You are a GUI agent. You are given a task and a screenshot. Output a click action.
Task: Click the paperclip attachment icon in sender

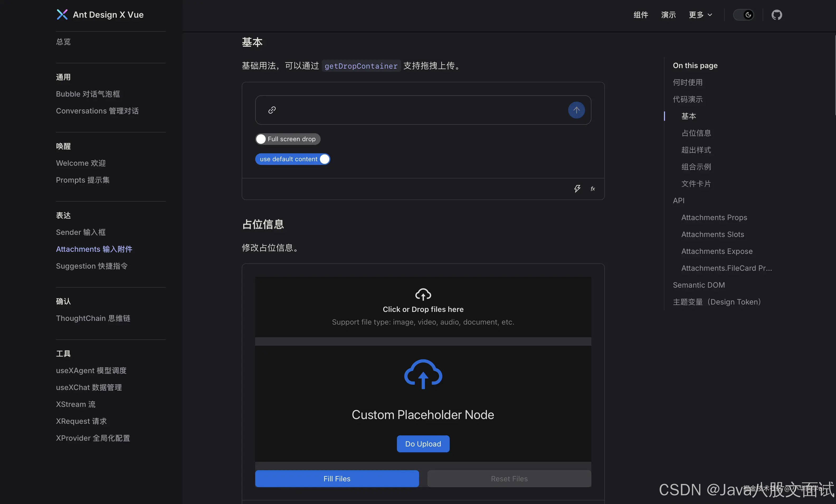pos(272,110)
